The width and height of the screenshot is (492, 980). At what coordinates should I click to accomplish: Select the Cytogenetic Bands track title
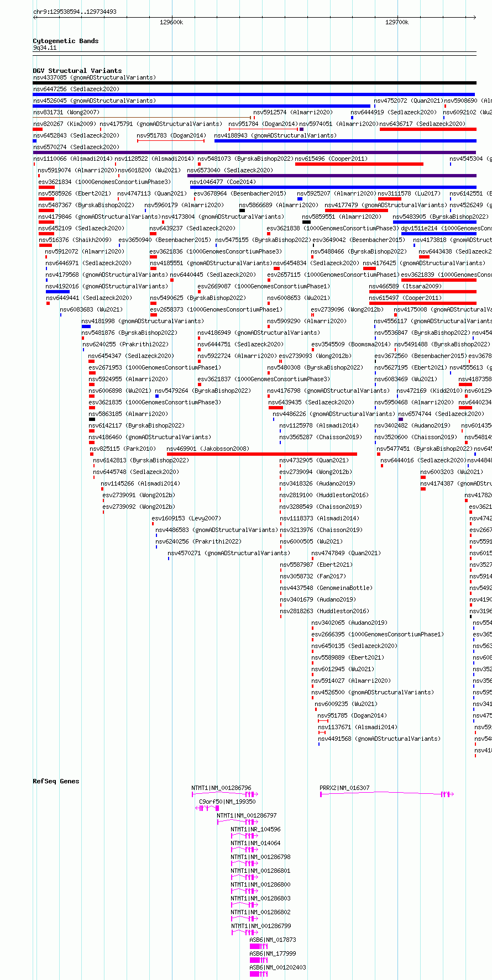(66, 41)
